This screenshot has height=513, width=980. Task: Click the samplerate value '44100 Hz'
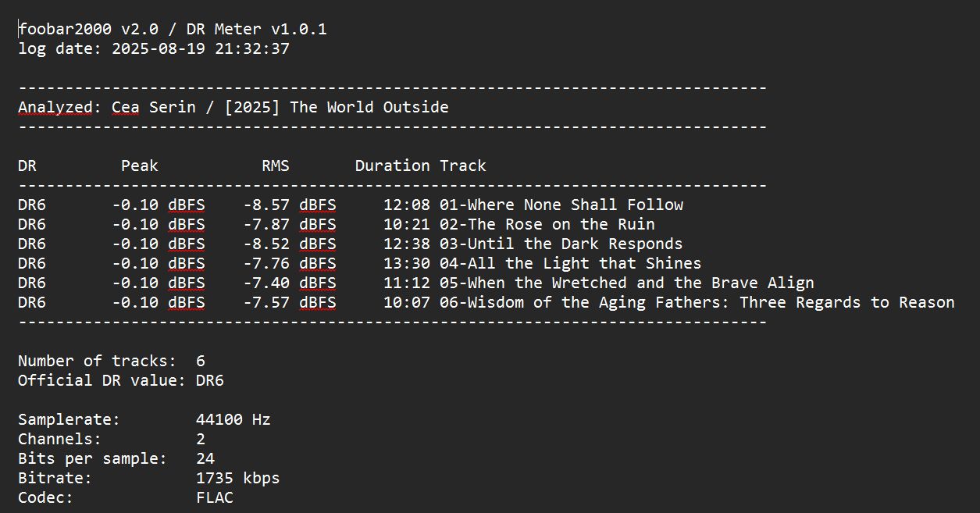(233, 419)
